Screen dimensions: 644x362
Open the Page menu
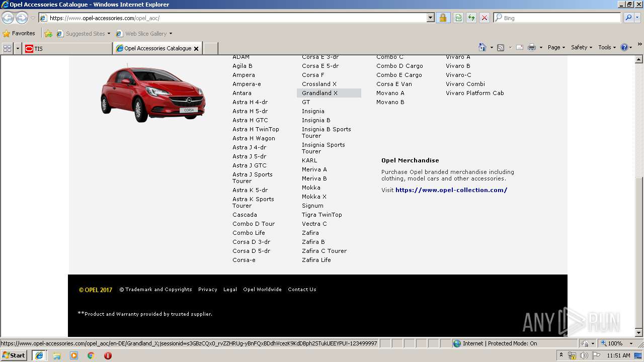556,47
